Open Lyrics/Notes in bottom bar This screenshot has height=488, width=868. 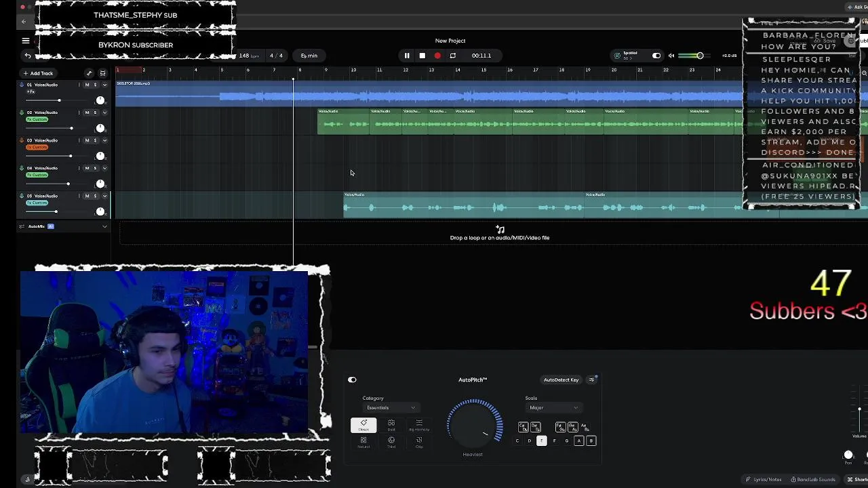click(763, 480)
